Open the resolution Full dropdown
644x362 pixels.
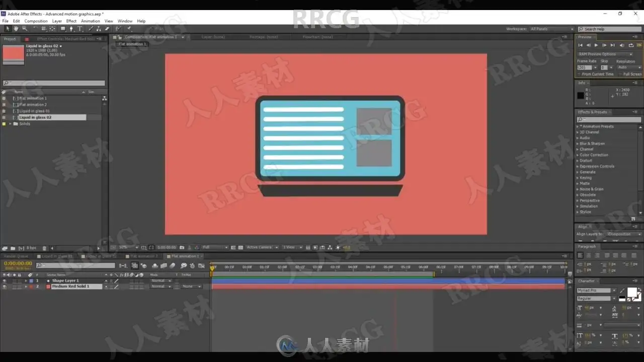tap(215, 247)
